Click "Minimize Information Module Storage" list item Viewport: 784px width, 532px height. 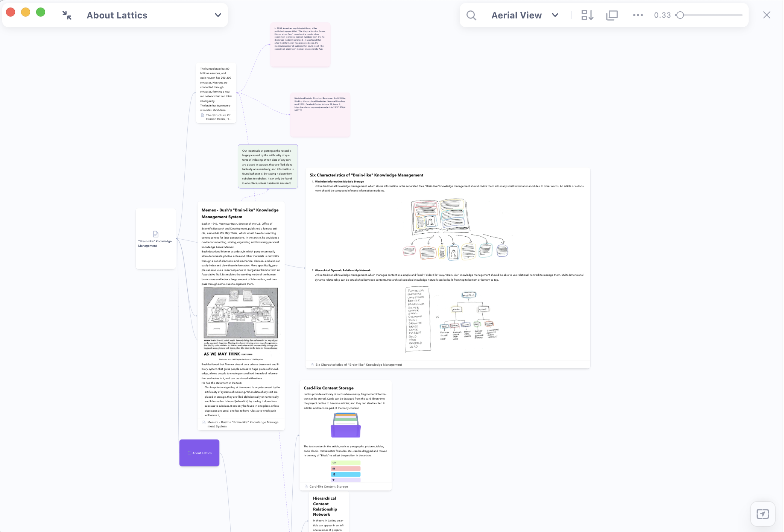[x=339, y=181]
